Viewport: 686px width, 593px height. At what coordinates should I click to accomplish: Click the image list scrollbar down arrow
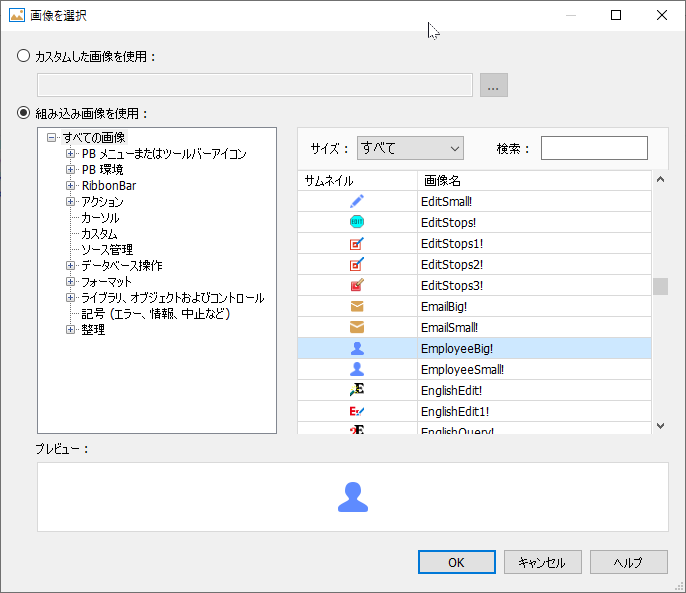[x=660, y=426]
